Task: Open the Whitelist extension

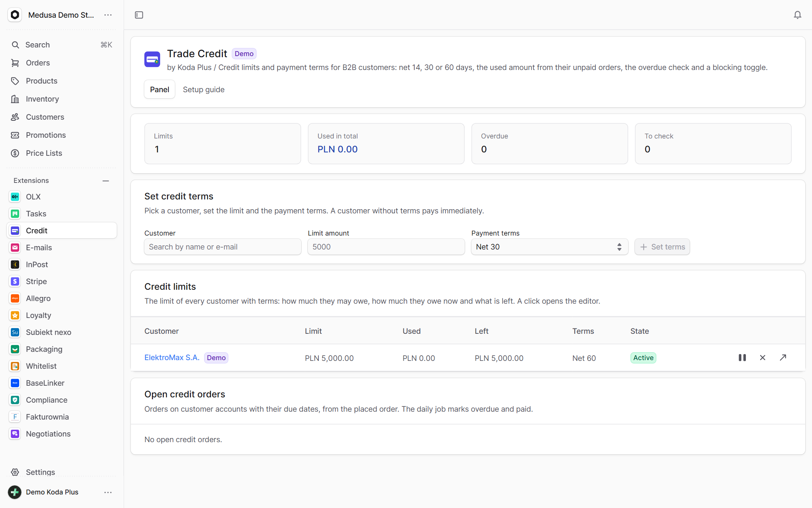Action: pos(62,366)
